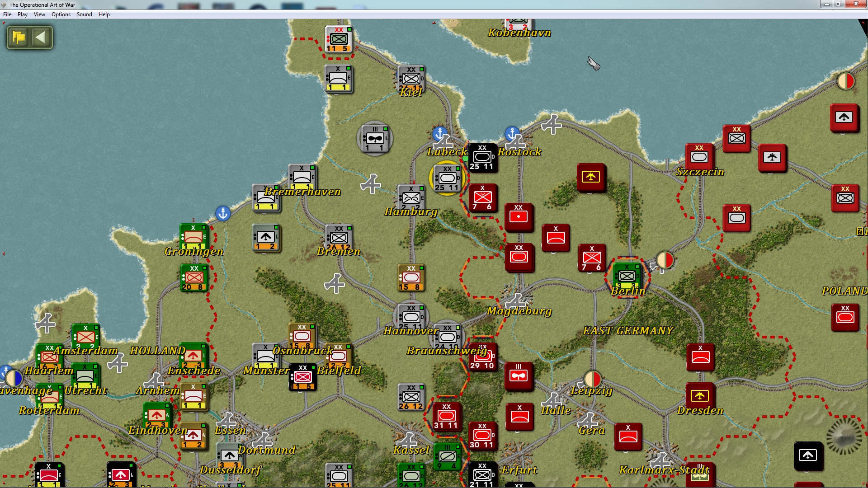Select the red 31-11 armored division

click(x=447, y=416)
